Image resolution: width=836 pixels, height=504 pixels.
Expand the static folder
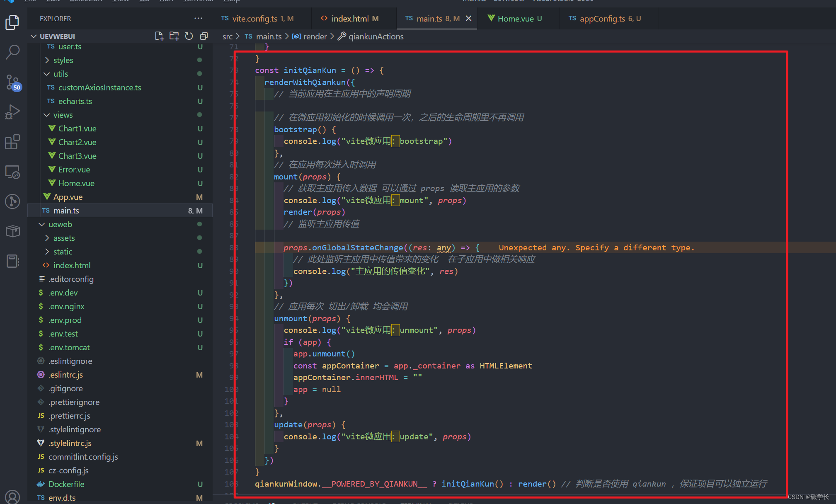(x=120, y=252)
